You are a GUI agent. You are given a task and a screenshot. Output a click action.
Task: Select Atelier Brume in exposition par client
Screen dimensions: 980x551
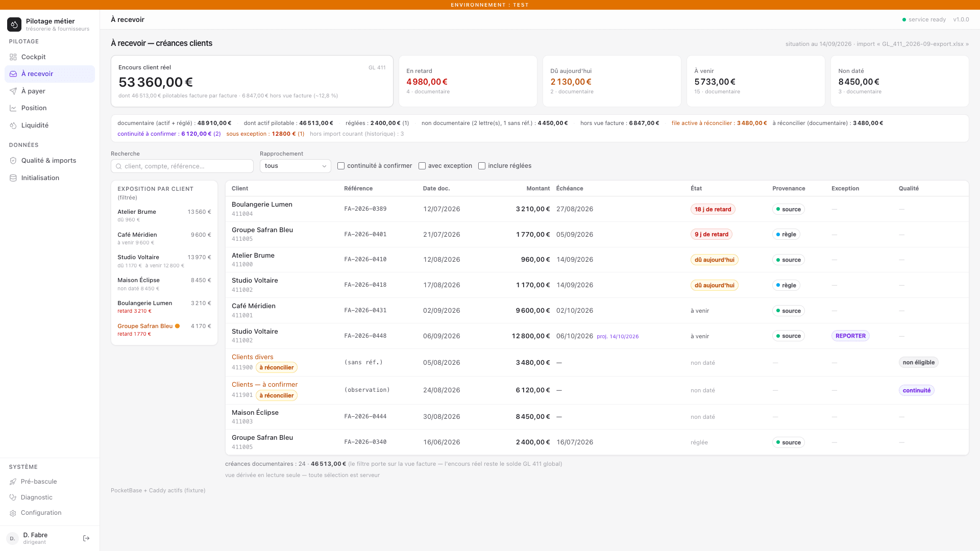tap(164, 215)
